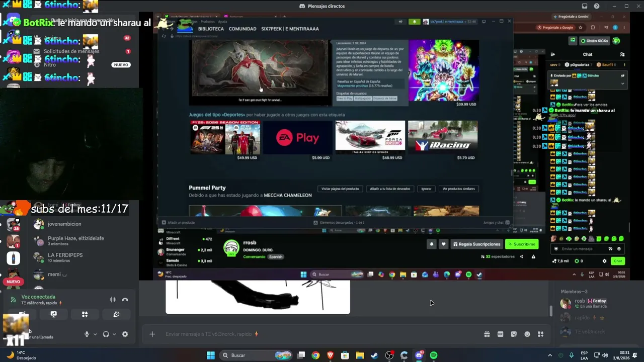Show hidden system tray icons
The image size is (644, 362).
click(550, 355)
